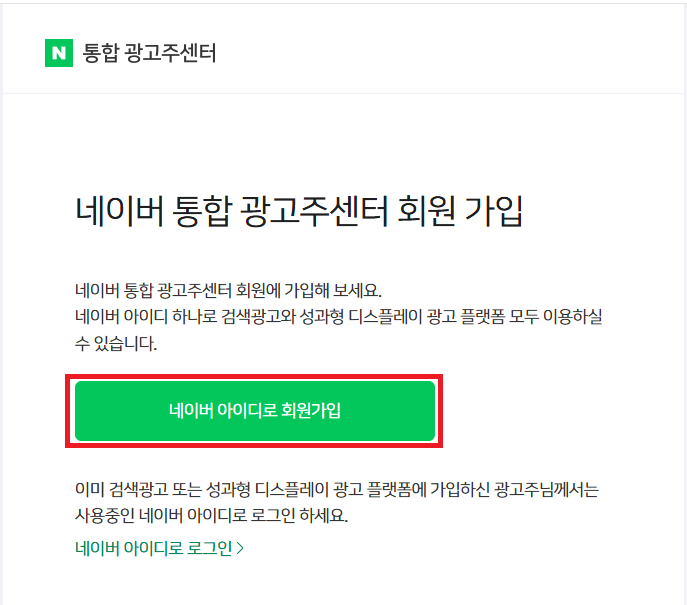Image resolution: width=687 pixels, height=605 pixels.
Task: Click the chevron arrow after 로그인 link
Action: 240,548
